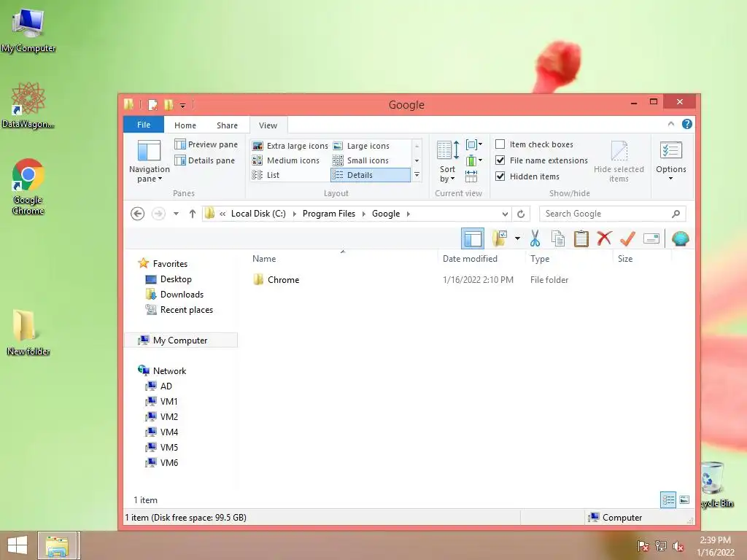Viewport: 747px width, 560px height.
Task: Click the Copy toolbar icon
Action: (x=558, y=238)
